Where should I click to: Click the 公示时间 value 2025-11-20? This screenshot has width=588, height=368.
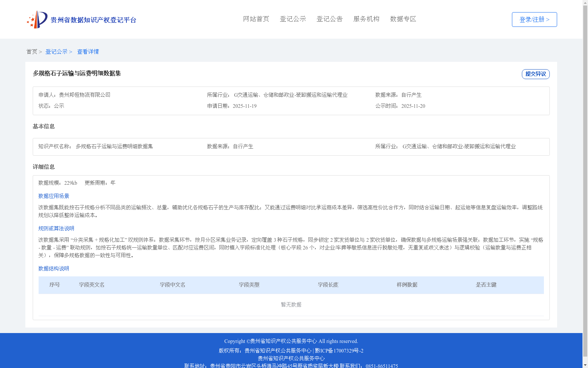click(413, 106)
